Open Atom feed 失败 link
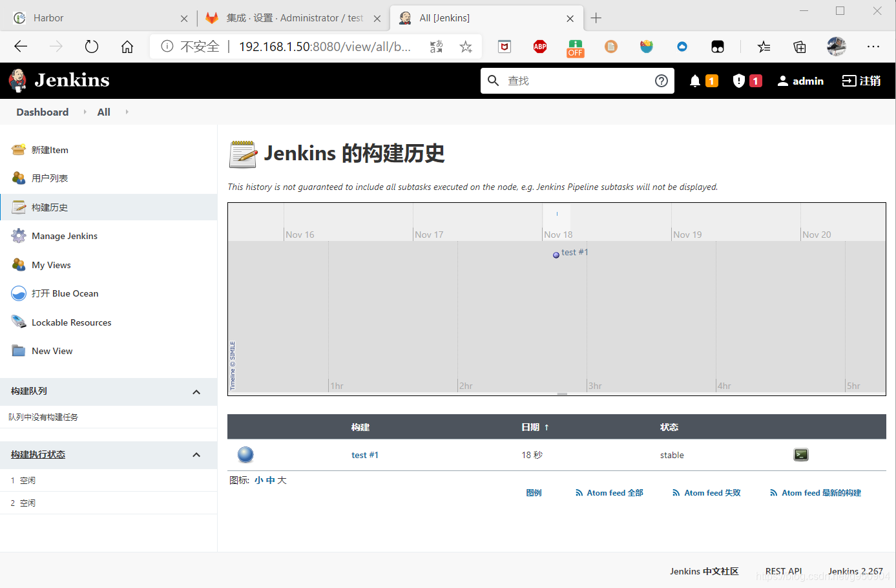 click(707, 492)
